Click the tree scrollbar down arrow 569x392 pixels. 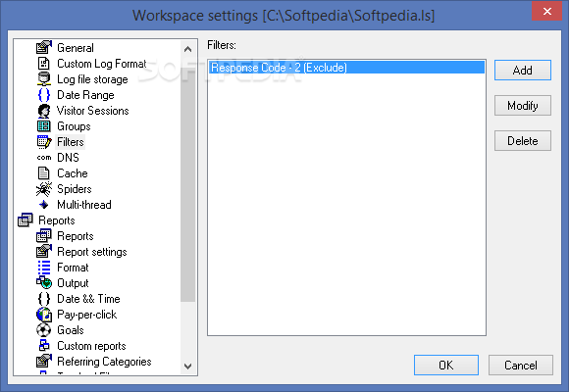point(188,367)
